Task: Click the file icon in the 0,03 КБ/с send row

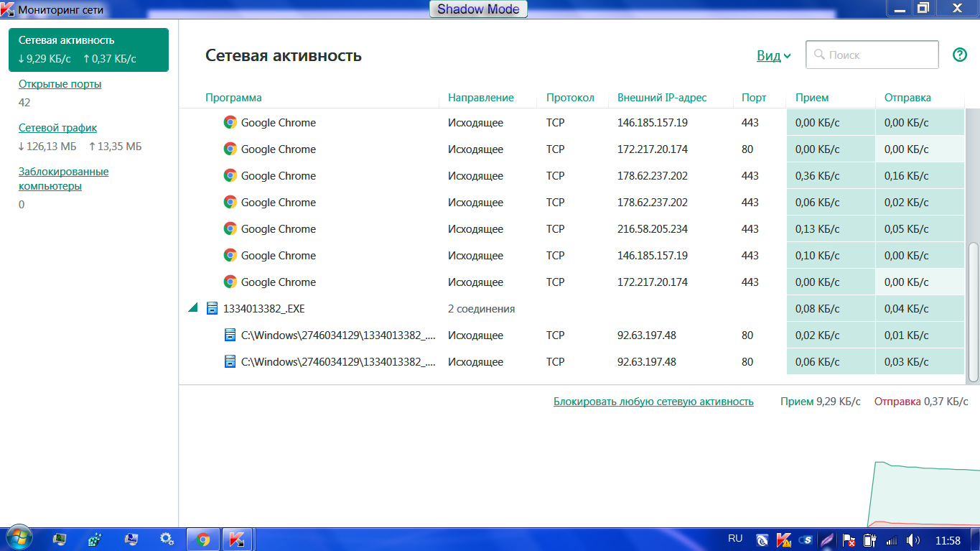Action: (x=230, y=361)
